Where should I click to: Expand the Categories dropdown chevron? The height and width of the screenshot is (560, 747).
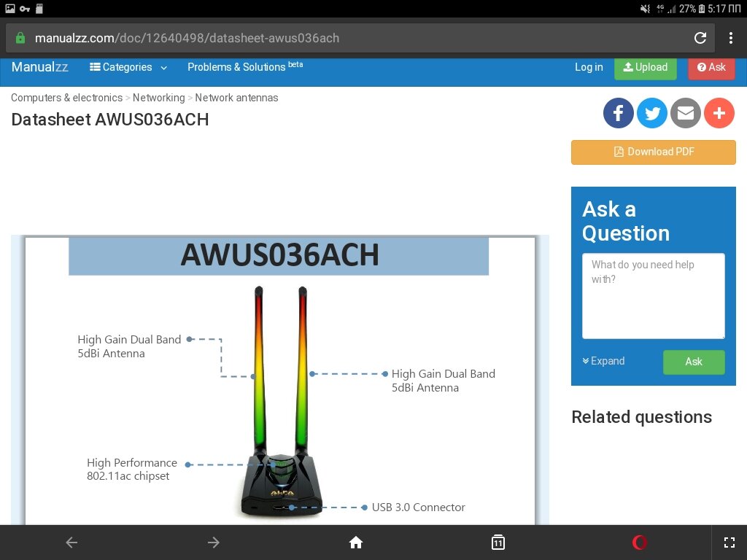pyautogui.click(x=163, y=68)
